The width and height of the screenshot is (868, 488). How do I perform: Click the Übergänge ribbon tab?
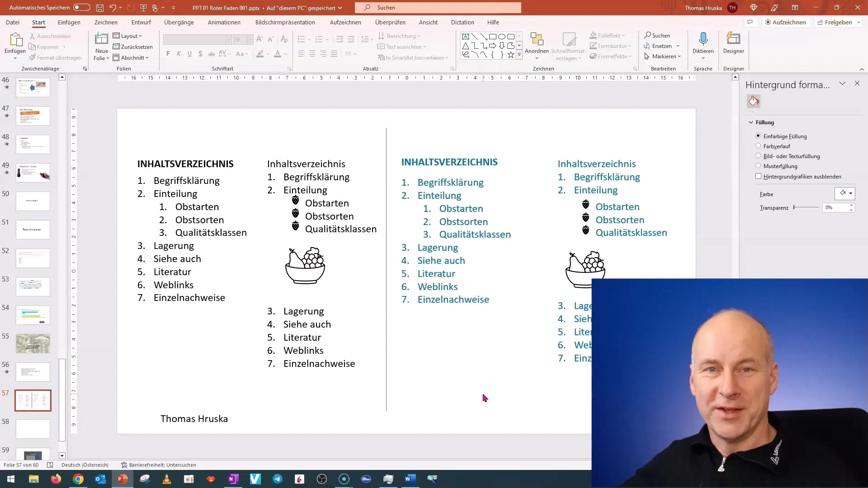179,22
